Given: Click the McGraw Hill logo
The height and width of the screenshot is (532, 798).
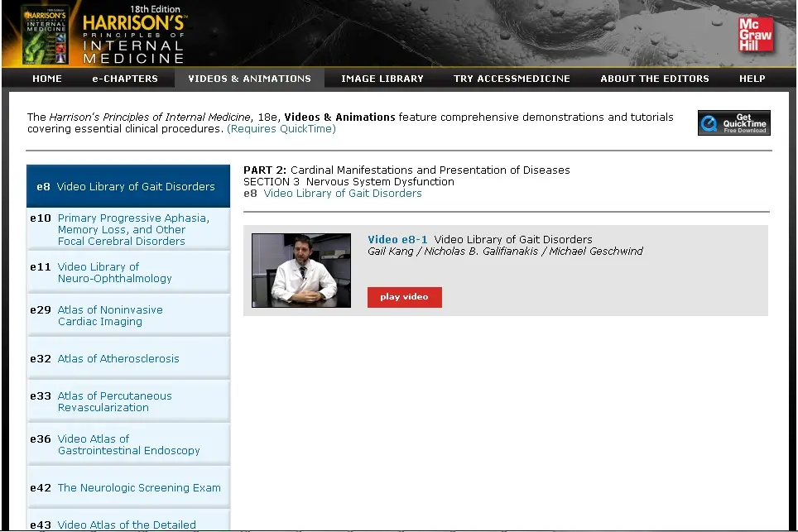Looking at the screenshot, I should click(756, 35).
